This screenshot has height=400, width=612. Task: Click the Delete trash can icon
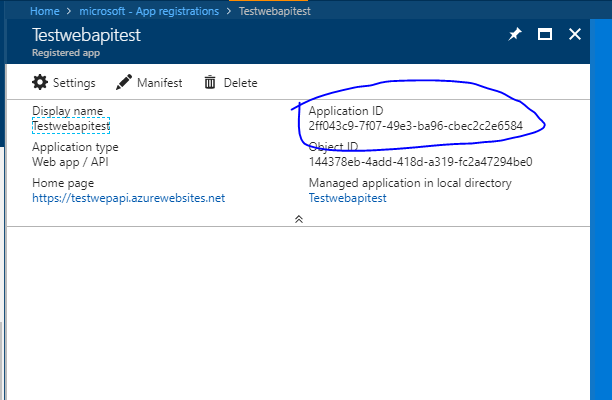pyautogui.click(x=210, y=83)
